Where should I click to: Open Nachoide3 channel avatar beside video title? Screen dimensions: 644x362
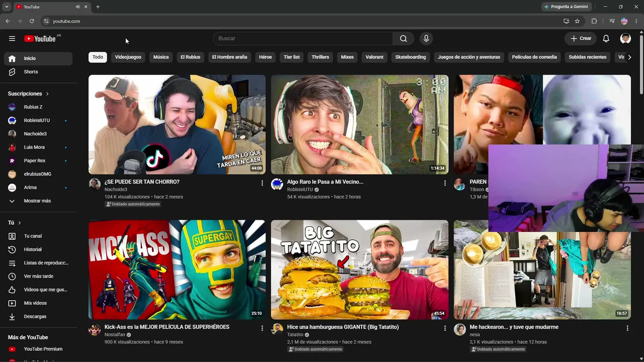tap(95, 184)
